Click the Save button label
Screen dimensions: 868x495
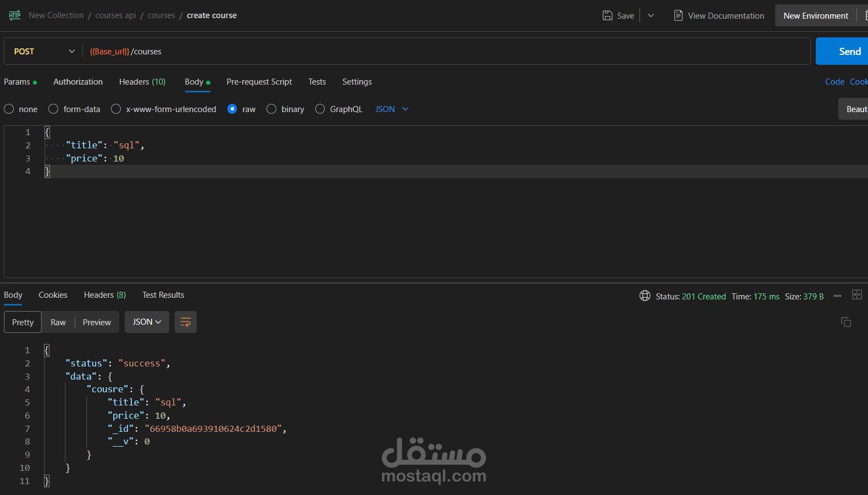626,16
